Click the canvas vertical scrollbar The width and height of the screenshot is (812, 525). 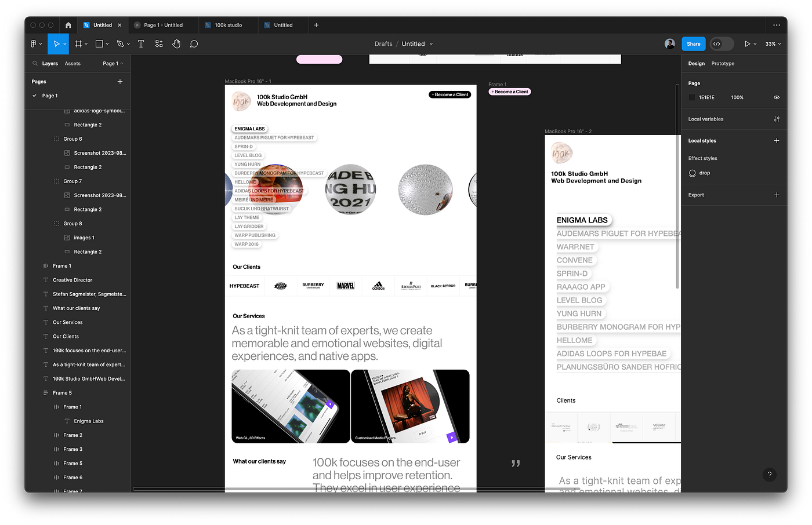[x=677, y=185]
